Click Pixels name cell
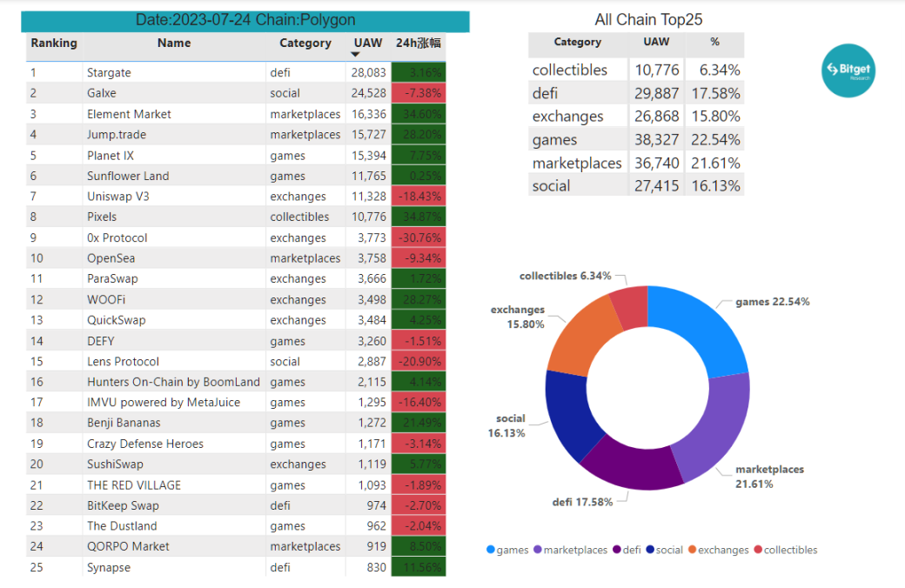Image resolution: width=905 pixels, height=588 pixels. pyautogui.click(x=102, y=217)
